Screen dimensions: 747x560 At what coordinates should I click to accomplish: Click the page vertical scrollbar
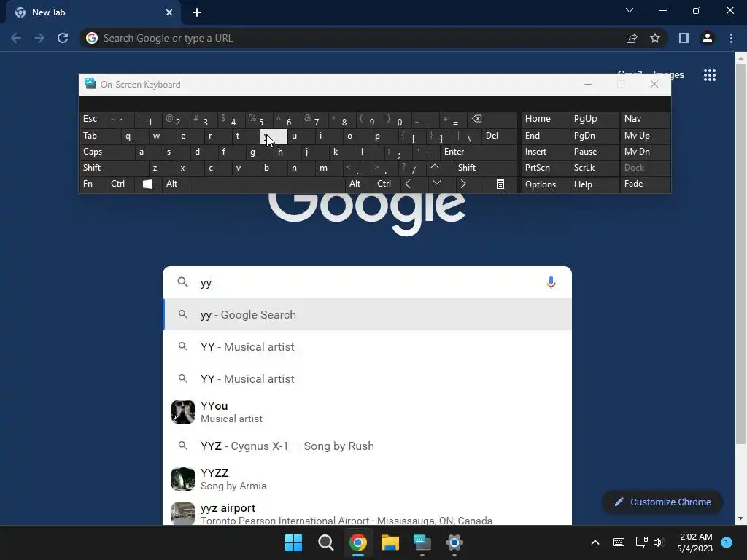click(740, 254)
